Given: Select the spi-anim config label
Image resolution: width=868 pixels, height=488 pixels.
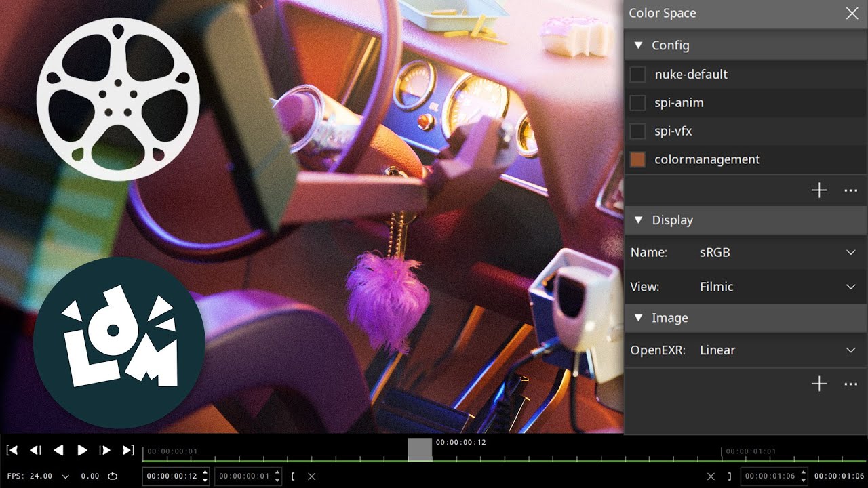Looking at the screenshot, I should click(679, 103).
